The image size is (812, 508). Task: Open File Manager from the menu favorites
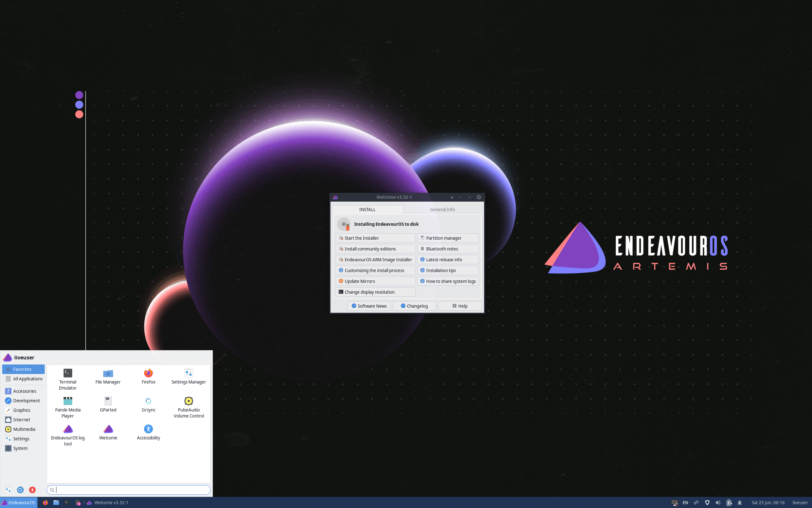(108, 377)
